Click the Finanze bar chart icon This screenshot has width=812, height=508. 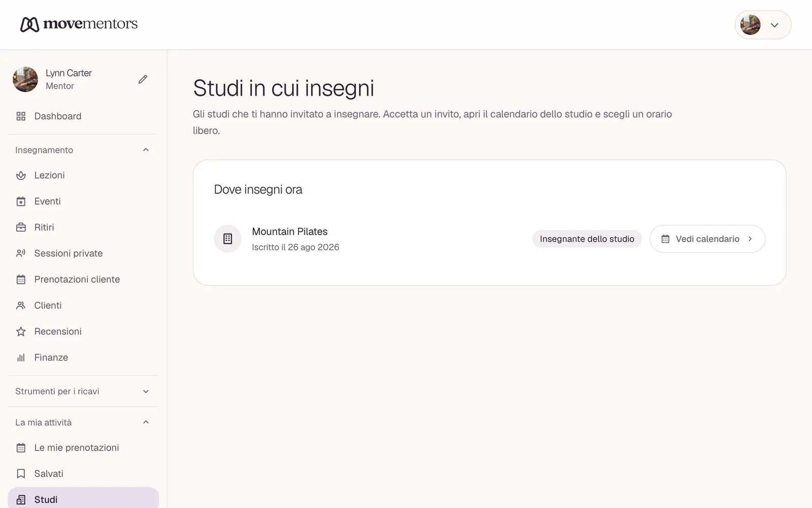click(21, 358)
